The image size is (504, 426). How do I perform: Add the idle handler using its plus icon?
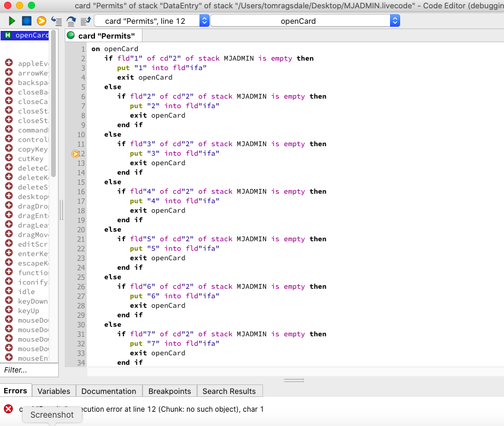coord(9,291)
